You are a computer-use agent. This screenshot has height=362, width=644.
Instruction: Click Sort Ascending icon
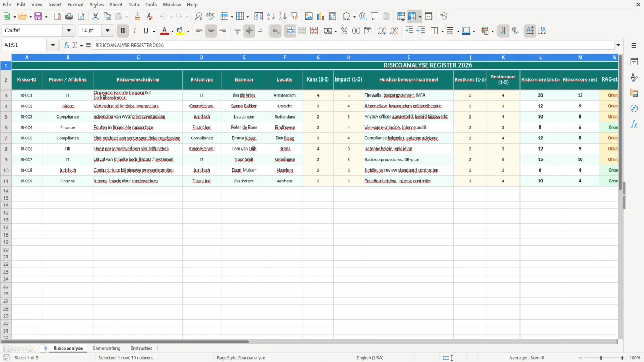tap(271, 17)
